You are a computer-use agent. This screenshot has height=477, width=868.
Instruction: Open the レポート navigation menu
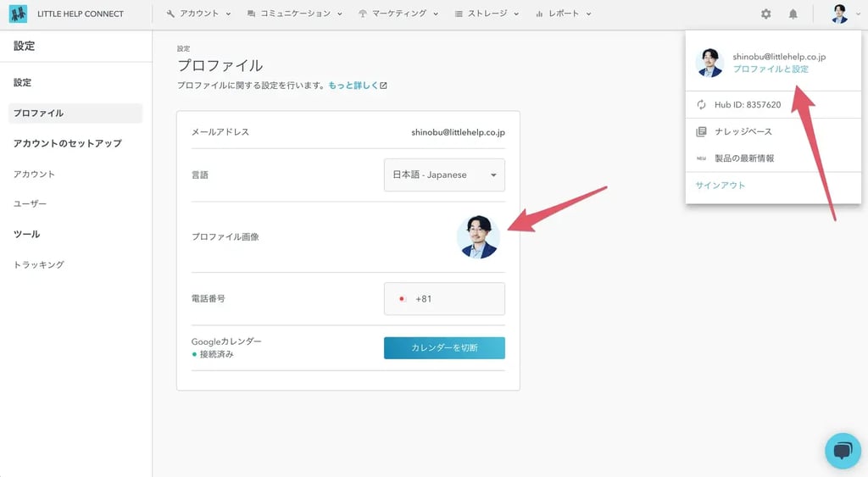[x=564, y=14]
